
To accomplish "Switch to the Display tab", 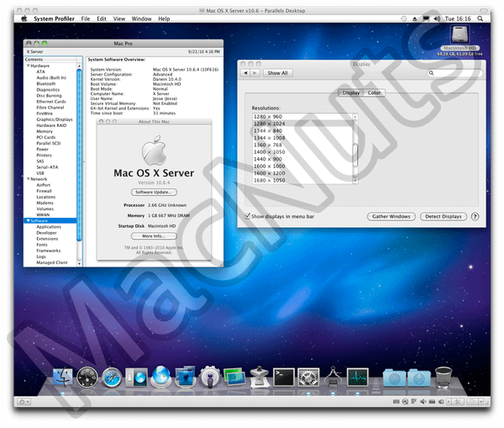I will point(350,92).
